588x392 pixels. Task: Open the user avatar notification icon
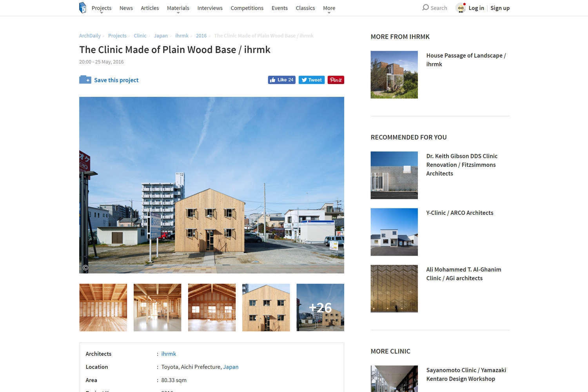(461, 8)
